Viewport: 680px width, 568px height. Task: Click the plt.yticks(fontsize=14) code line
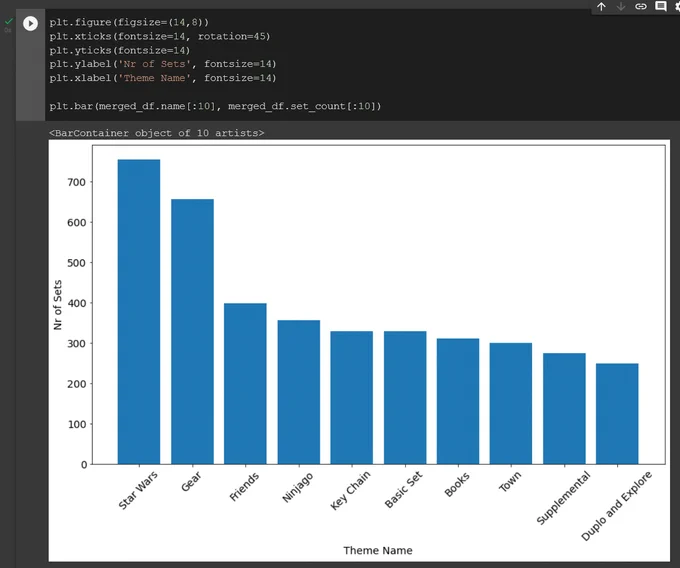(120, 50)
